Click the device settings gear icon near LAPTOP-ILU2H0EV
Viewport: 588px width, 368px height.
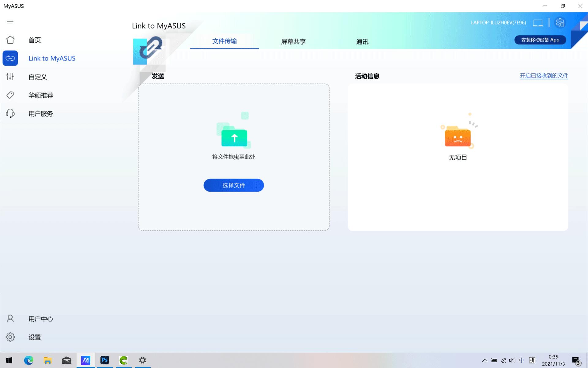pos(560,22)
